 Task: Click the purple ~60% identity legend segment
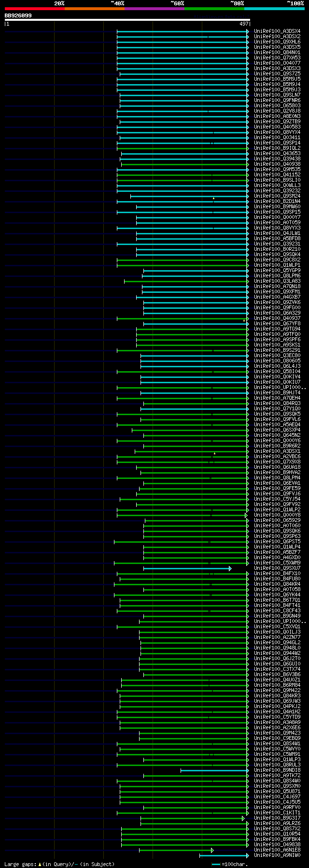[x=154, y=9]
